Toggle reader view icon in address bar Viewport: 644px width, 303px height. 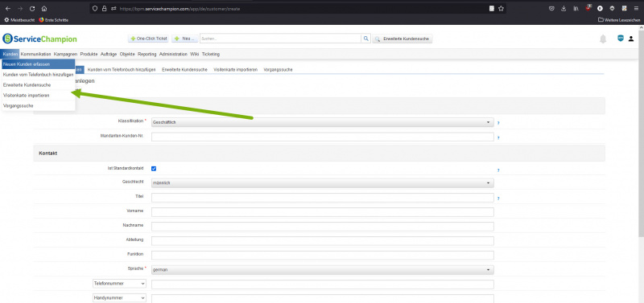coord(492,8)
